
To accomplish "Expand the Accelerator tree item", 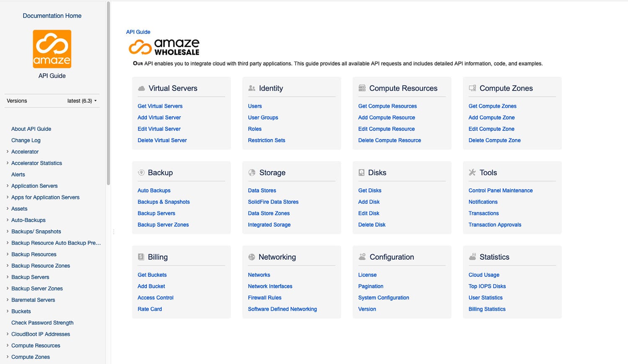I will pos(8,151).
